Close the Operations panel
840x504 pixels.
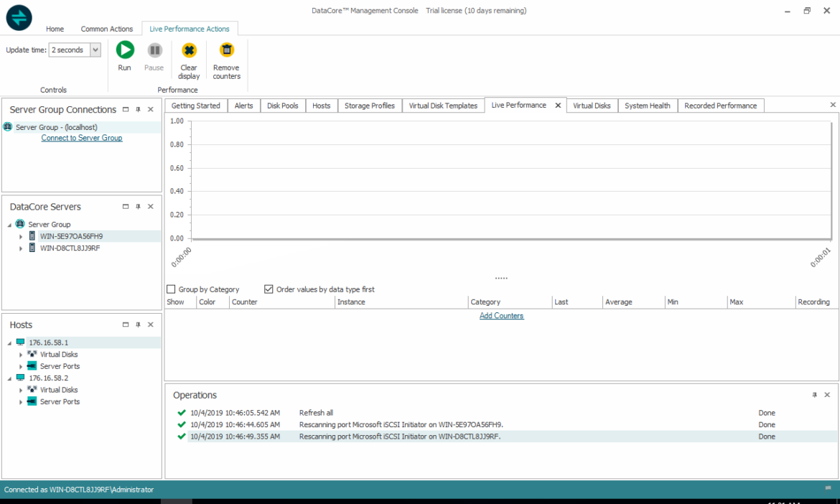click(827, 395)
